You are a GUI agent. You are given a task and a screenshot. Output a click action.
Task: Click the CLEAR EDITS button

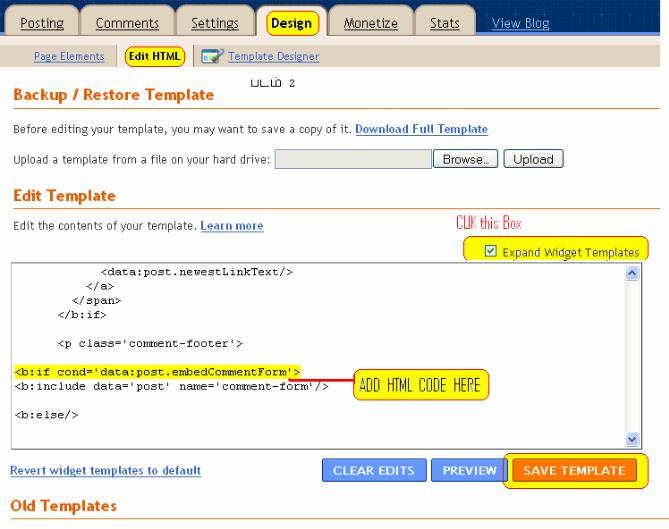tap(374, 470)
